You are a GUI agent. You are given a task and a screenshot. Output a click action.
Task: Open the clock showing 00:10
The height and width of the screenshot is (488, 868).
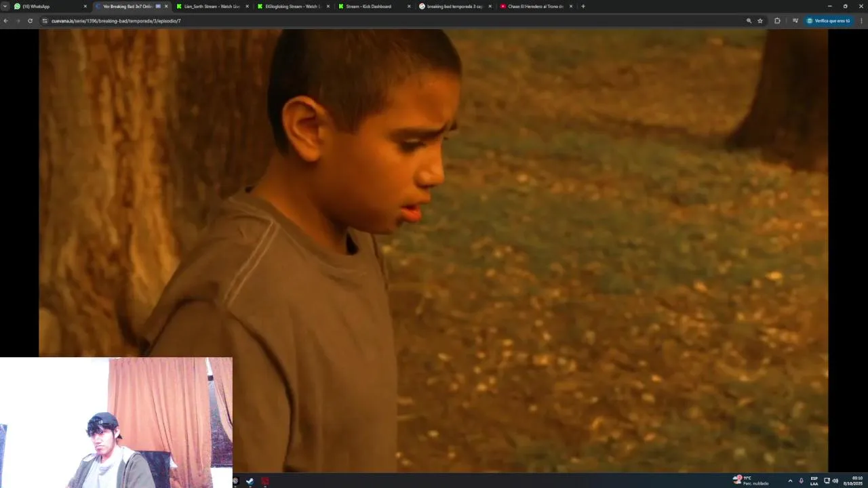coord(853,481)
